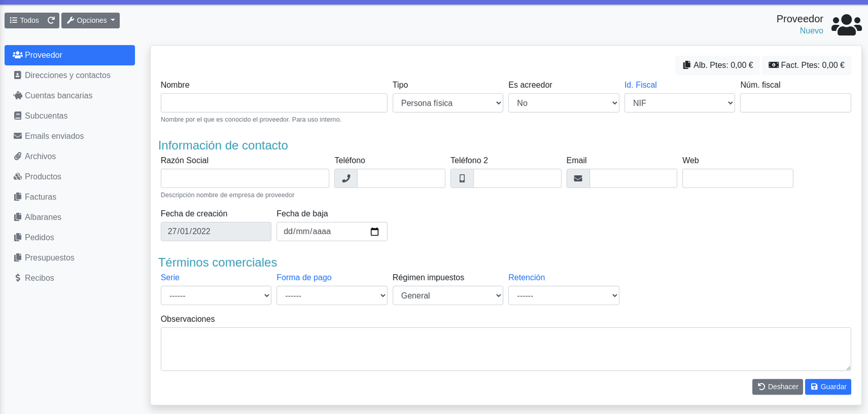This screenshot has width=868, height=414.
Task: Click into the Nombre text field
Action: click(274, 103)
